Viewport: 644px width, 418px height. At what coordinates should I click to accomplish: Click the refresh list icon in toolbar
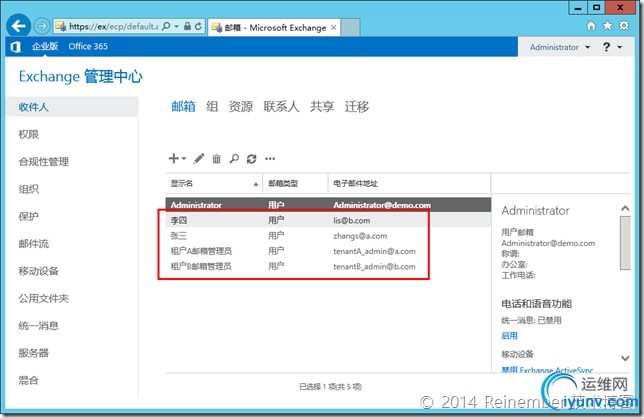coord(252,158)
